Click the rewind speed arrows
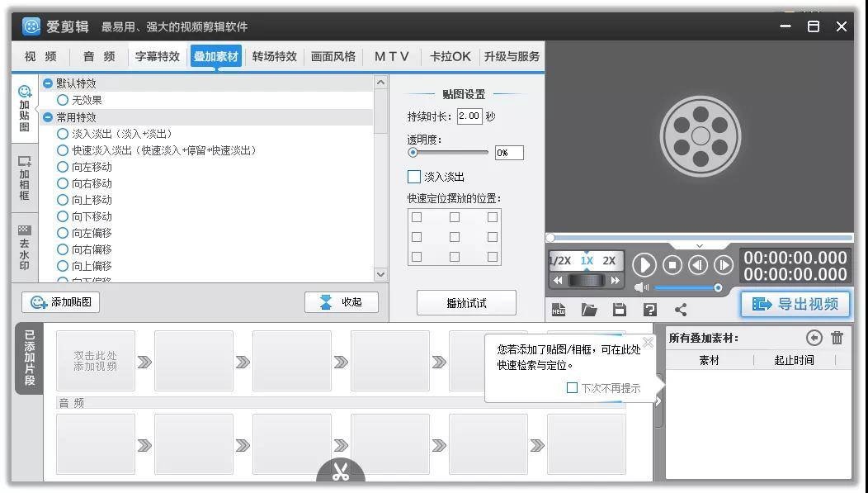Screen dimensions: 868x493 coord(558,280)
